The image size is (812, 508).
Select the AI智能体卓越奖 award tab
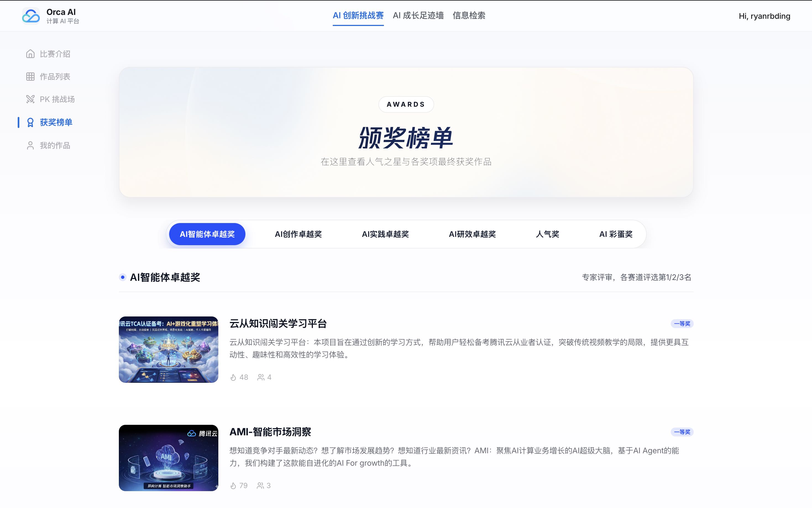(207, 234)
